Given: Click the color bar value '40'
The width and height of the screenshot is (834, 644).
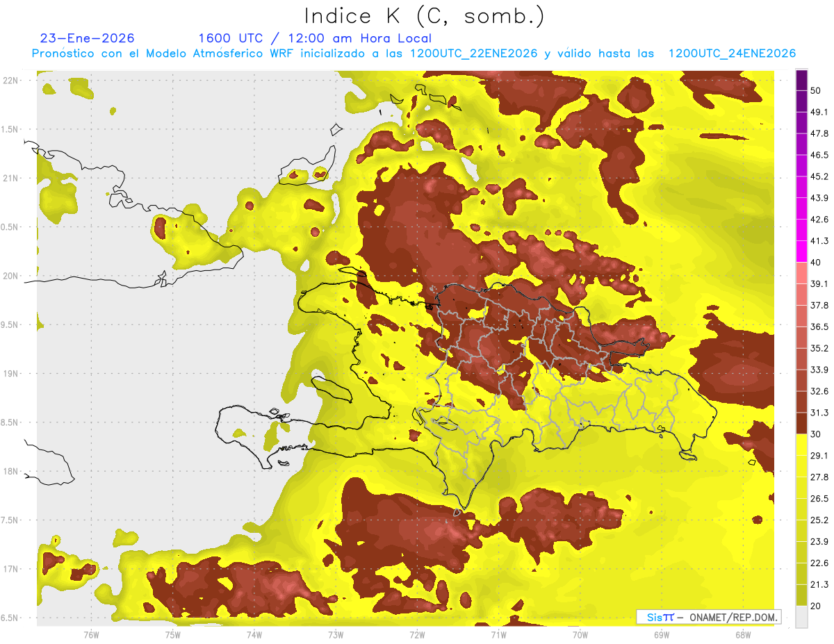Looking at the screenshot, I should tap(816, 263).
